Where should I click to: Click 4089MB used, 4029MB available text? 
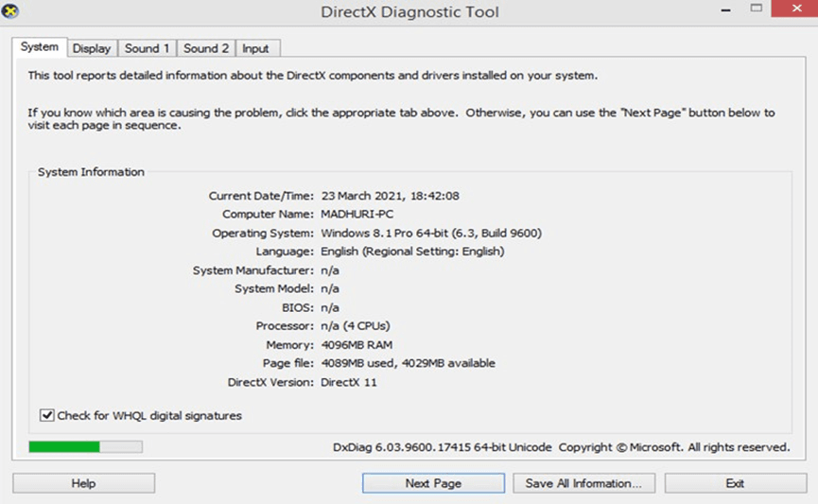408,363
